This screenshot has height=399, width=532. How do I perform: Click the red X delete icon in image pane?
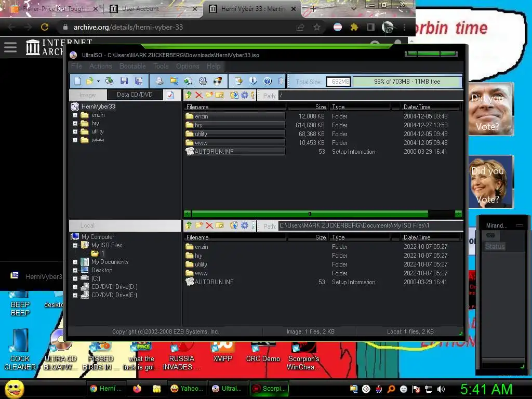pos(199,96)
